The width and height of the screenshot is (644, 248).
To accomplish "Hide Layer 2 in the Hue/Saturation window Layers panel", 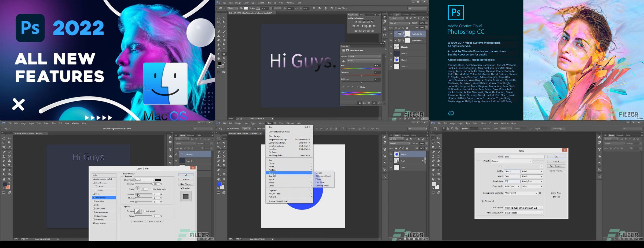I will pos(391,53).
